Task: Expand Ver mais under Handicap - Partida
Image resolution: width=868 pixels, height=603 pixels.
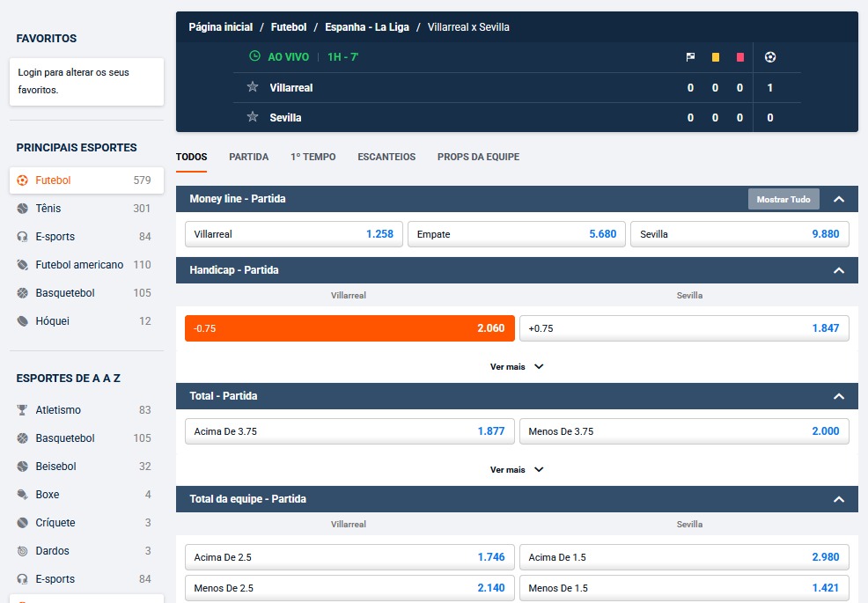Action: tap(517, 366)
